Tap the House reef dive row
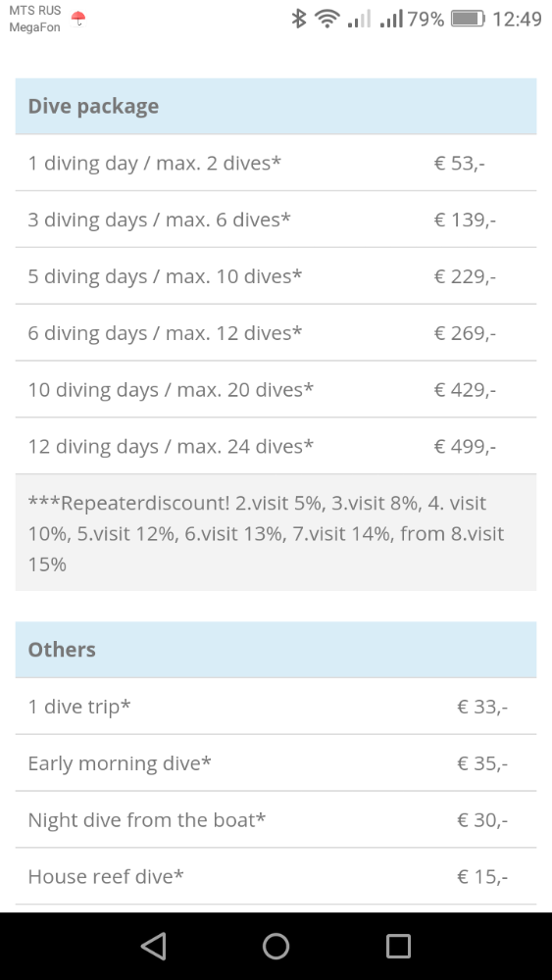Viewport: 552px width, 980px height. pyautogui.click(x=276, y=876)
